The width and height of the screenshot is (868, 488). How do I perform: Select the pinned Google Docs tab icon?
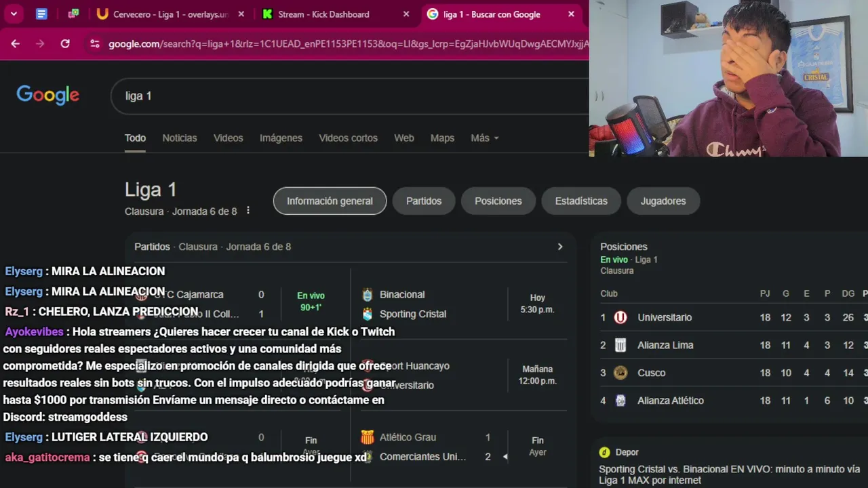pos(41,14)
